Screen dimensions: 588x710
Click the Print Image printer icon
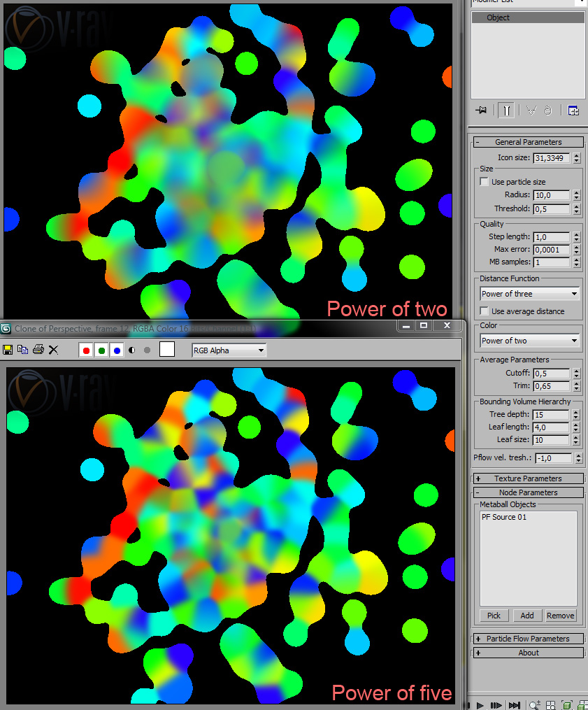pos(38,349)
